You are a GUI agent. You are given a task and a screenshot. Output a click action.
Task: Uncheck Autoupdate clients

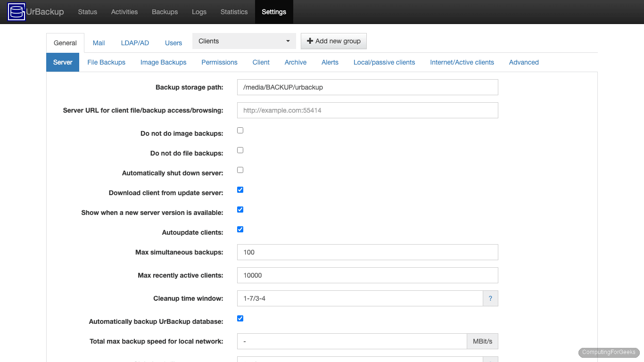(240, 229)
